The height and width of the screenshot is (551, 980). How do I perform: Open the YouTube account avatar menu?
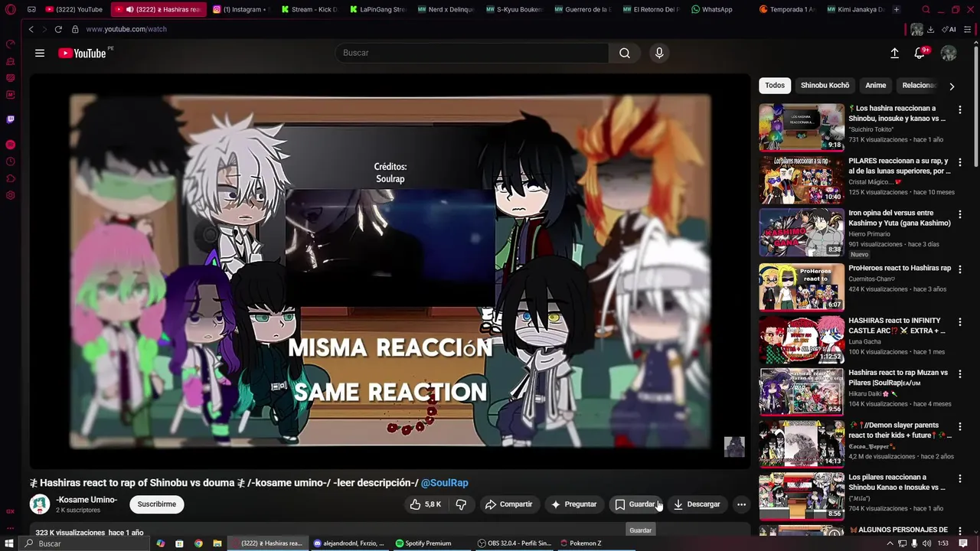[x=949, y=53]
